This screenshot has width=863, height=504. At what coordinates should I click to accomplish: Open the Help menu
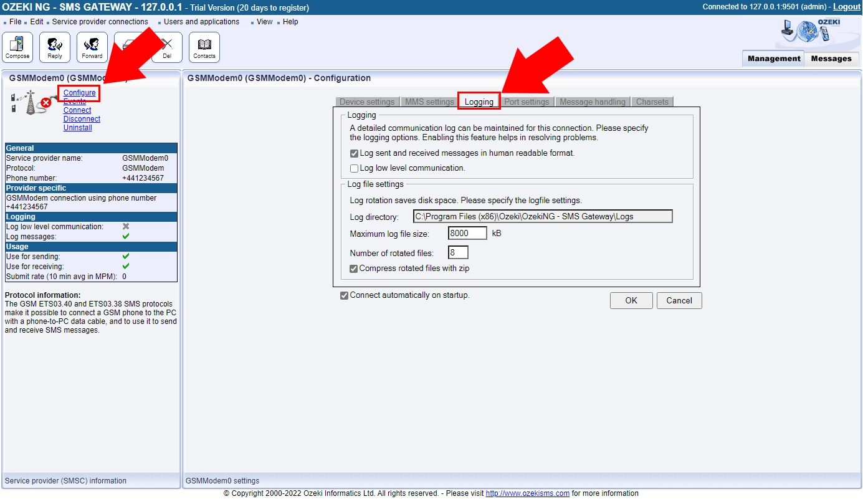point(290,22)
